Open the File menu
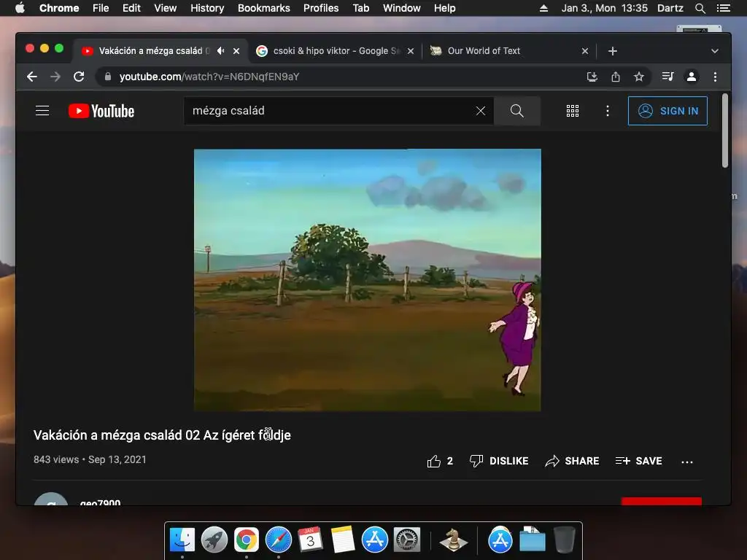The height and width of the screenshot is (560, 747). (101, 8)
